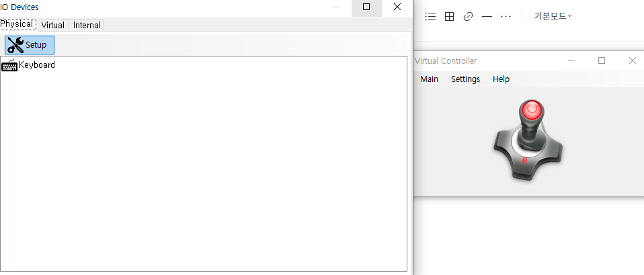The width and height of the screenshot is (644, 275).
Task: Close the Virtual Controller window
Action: (633, 61)
